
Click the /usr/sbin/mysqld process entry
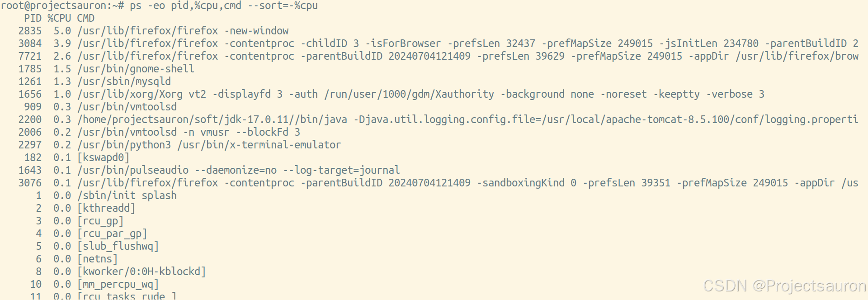point(124,81)
